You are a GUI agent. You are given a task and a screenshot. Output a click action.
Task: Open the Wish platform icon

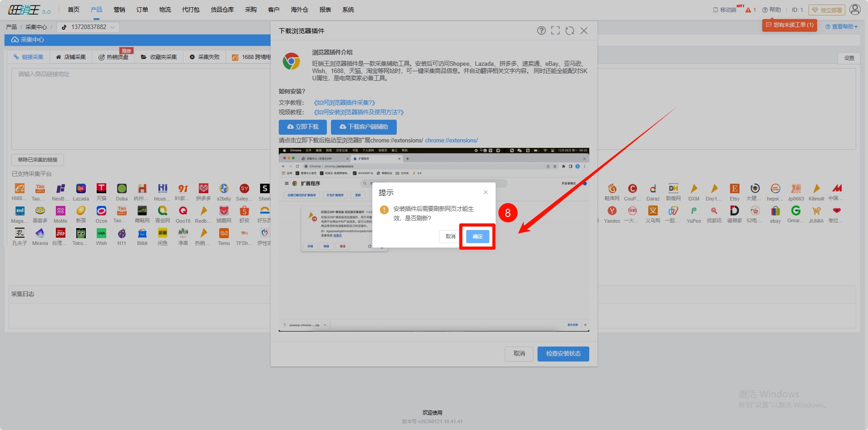click(101, 233)
